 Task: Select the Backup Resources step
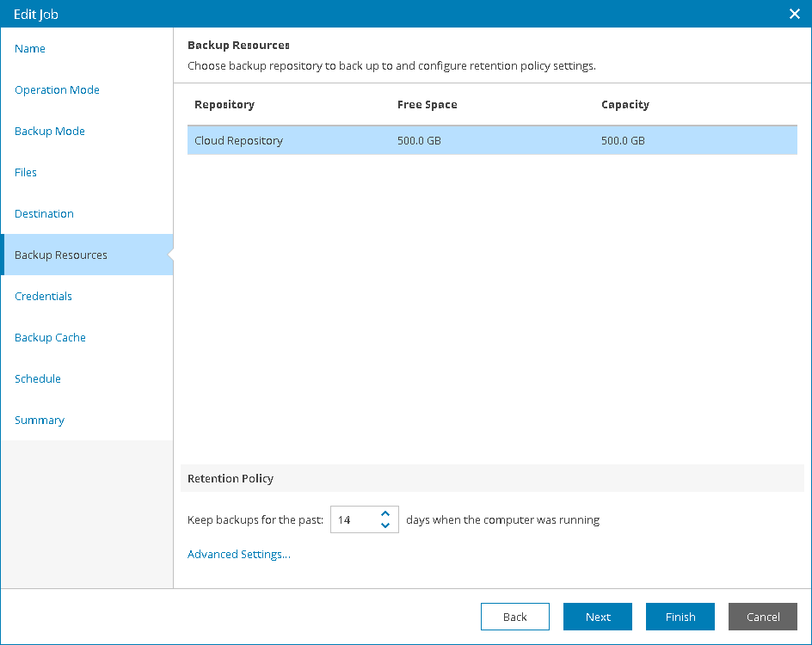[87, 255]
